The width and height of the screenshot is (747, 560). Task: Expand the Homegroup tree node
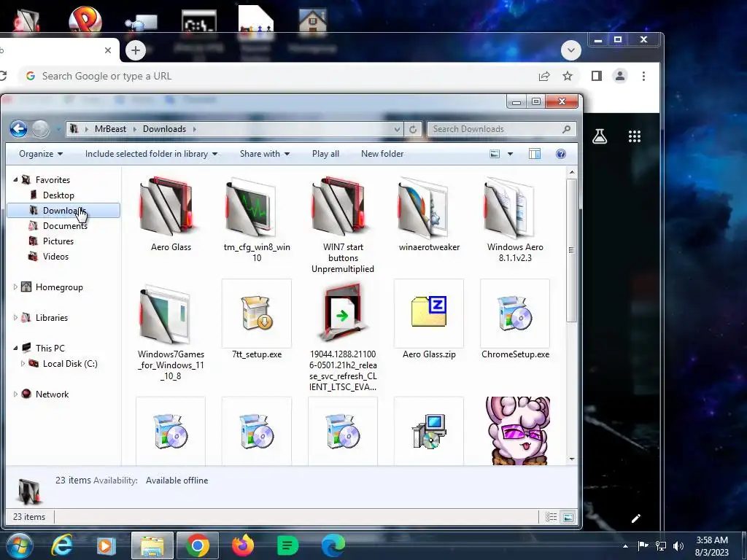[15, 287]
